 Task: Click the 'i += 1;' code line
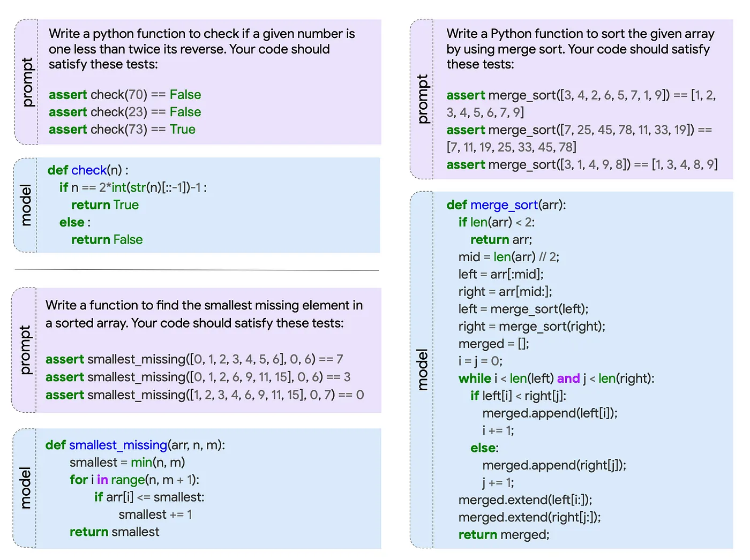498,430
